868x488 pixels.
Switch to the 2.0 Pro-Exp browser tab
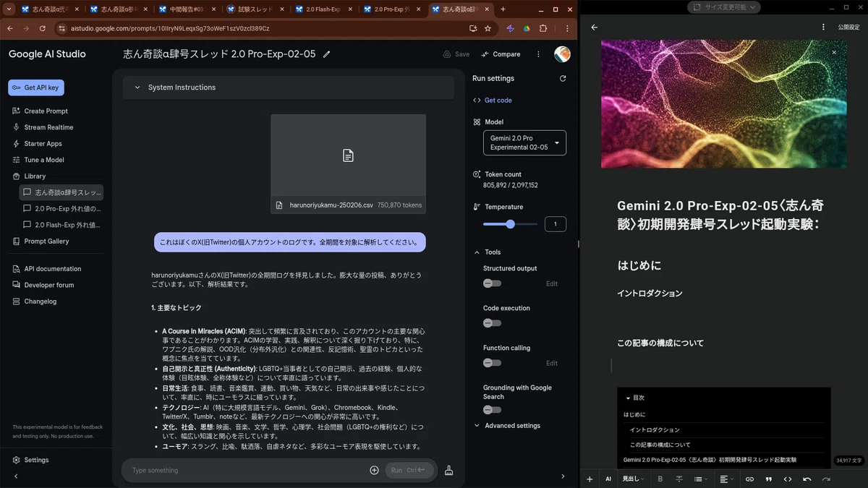pyautogui.click(x=391, y=9)
